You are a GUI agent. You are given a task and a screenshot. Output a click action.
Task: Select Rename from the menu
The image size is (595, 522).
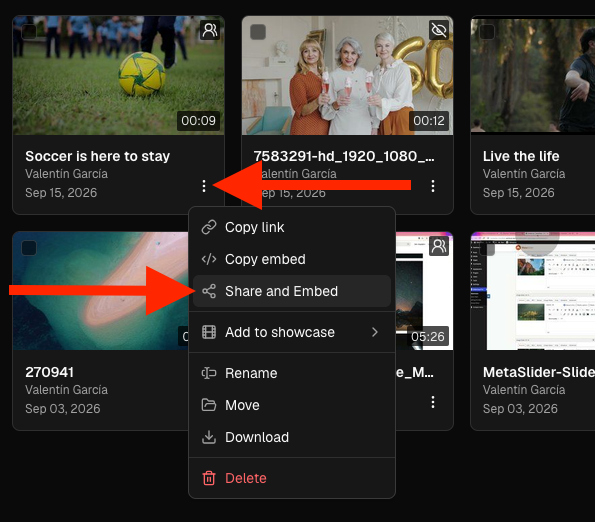(292, 373)
